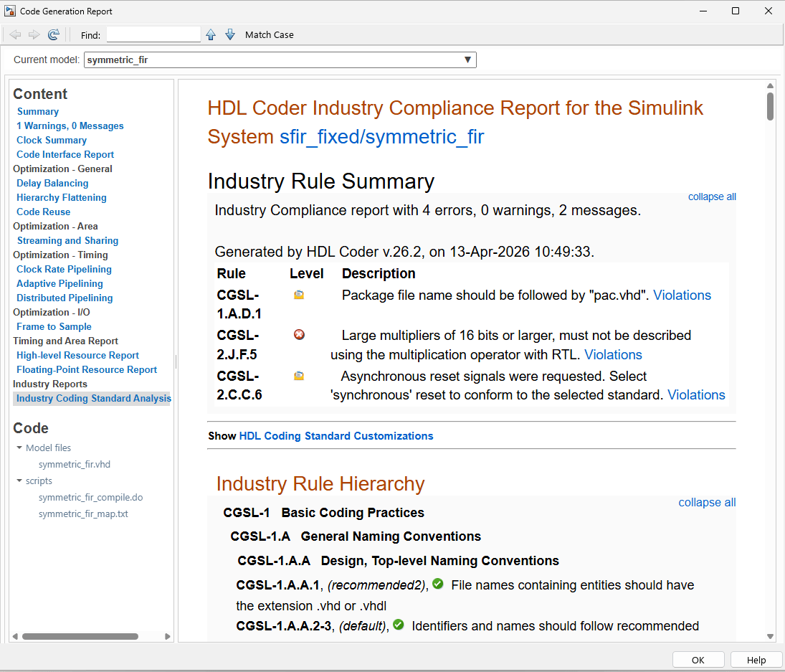Click the OK button
Viewport: 785px width, 672px height.
pyautogui.click(x=698, y=660)
